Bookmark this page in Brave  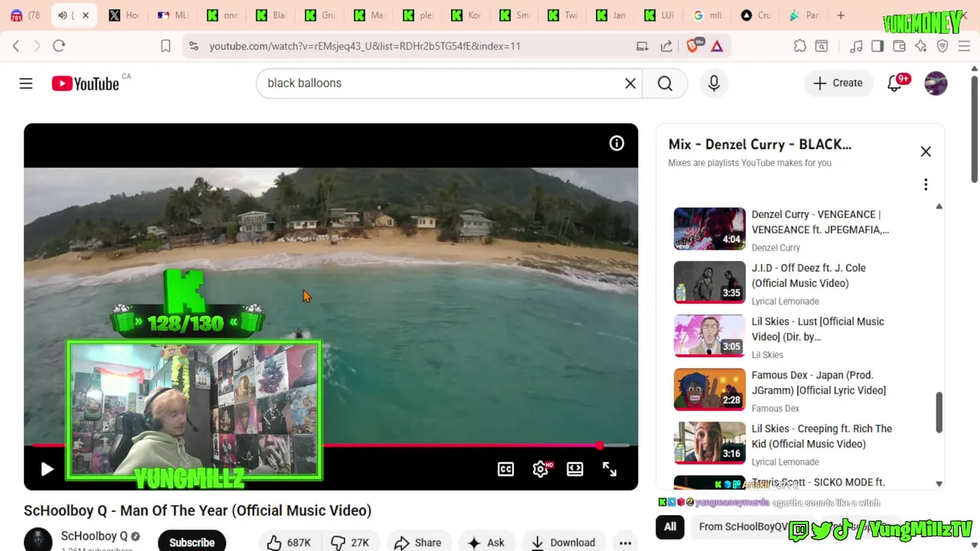[x=165, y=46]
